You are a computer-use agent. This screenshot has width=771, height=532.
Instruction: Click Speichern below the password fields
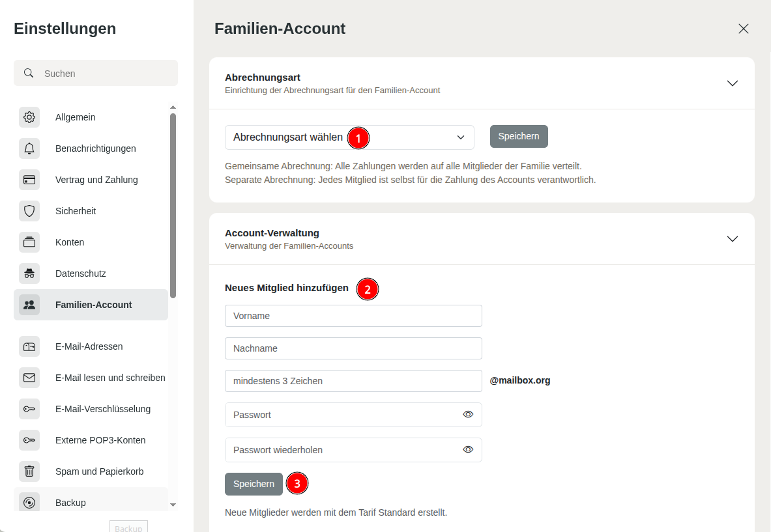tap(254, 484)
